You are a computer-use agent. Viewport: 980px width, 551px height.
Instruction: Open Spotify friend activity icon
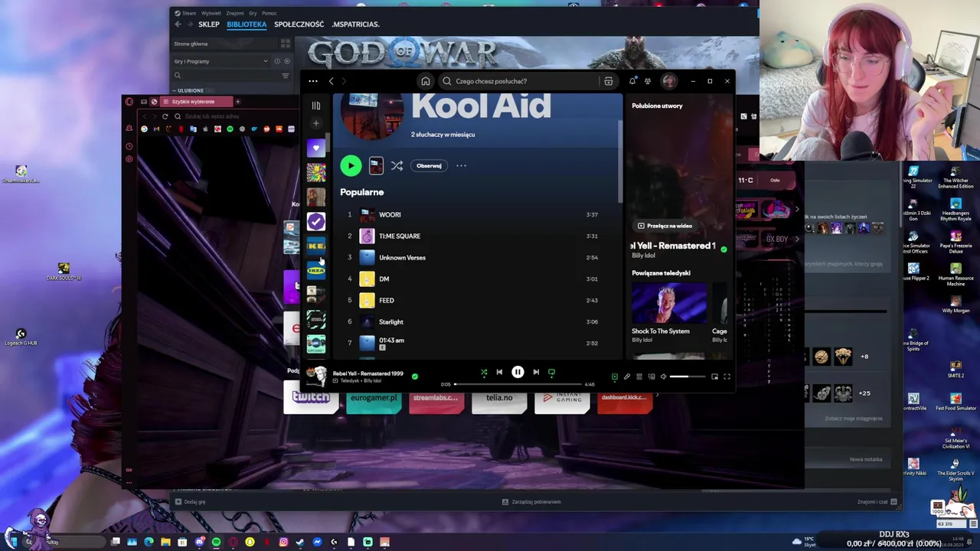pyautogui.click(x=648, y=81)
